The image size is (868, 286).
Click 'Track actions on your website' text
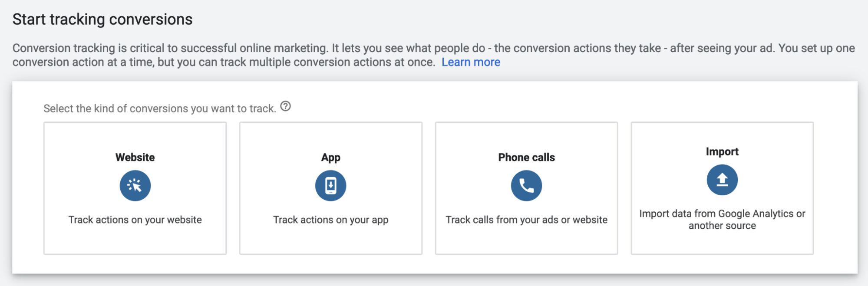pyautogui.click(x=135, y=220)
